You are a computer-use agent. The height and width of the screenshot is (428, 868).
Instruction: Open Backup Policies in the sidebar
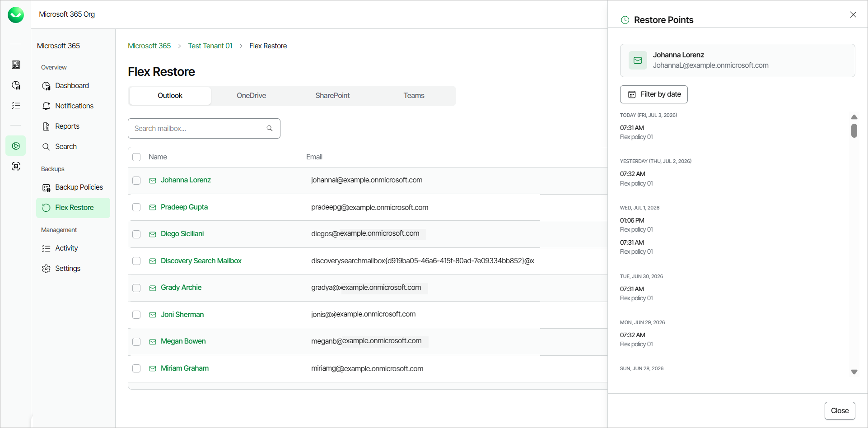(x=73, y=187)
